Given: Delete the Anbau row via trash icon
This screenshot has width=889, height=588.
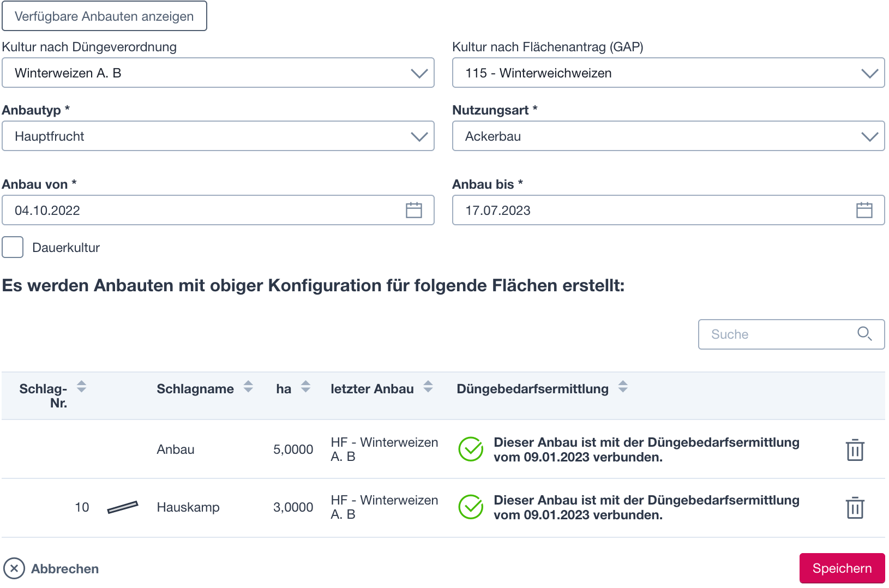Looking at the screenshot, I should tap(855, 450).
